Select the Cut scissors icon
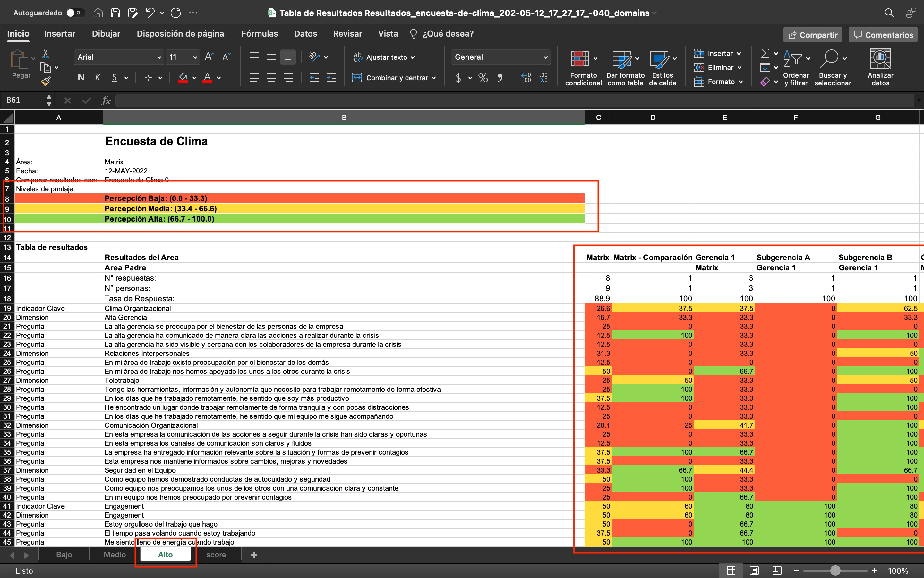This screenshot has width=924, height=578. pos(46,53)
